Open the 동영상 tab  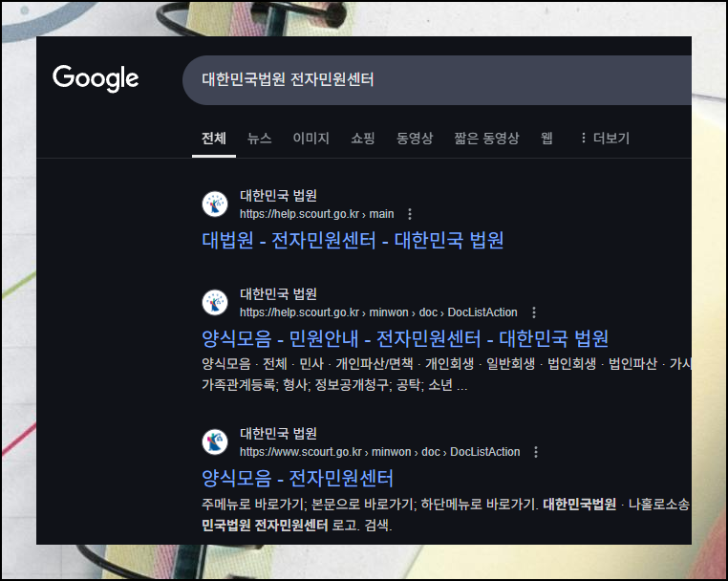(x=414, y=138)
